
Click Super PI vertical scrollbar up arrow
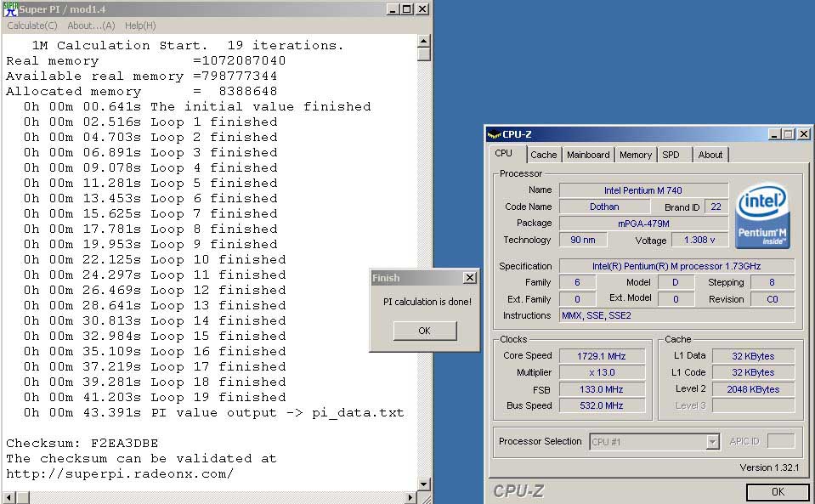pos(424,41)
